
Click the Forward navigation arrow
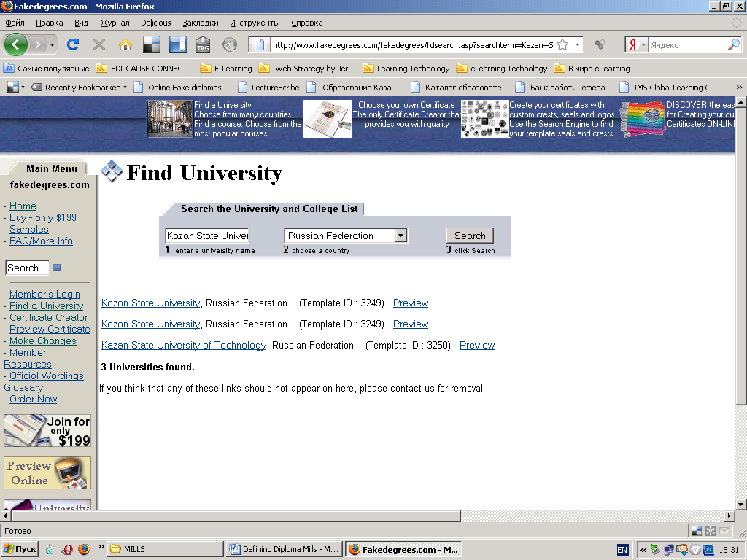[x=38, y=44]
